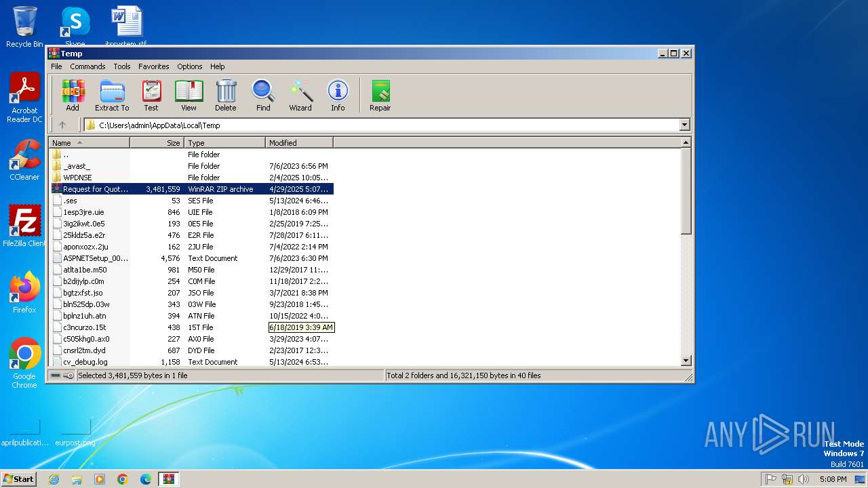The width and height of the screenshot is (868, 488).
Task: Click the Repair archive icon
Action: [380, 95]
